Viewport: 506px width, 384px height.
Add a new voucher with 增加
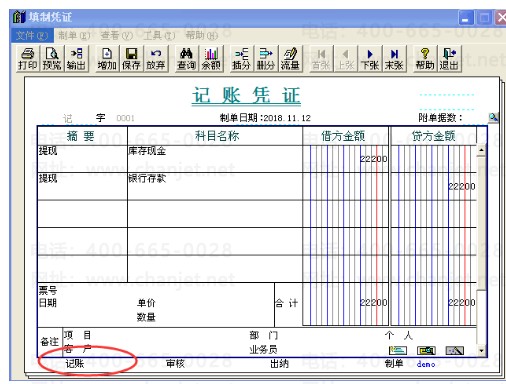(107, 59)
